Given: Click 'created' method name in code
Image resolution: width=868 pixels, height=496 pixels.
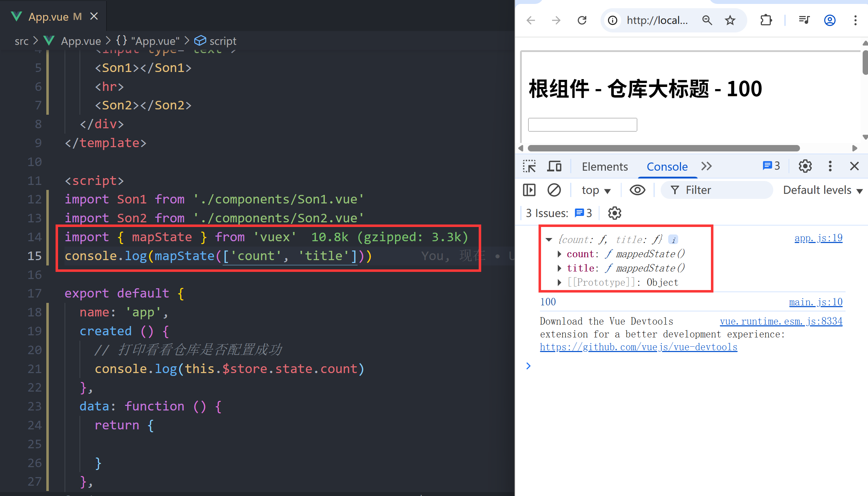Looking at the screenshot, I should pyautogui.click(x=105, y=331).
